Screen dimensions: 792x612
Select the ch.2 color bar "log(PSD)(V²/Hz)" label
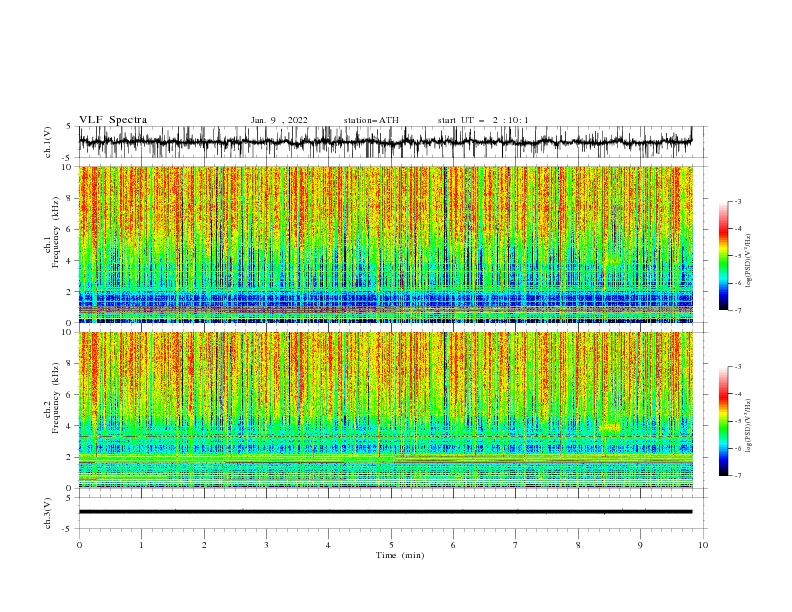[x=749, y=426]
